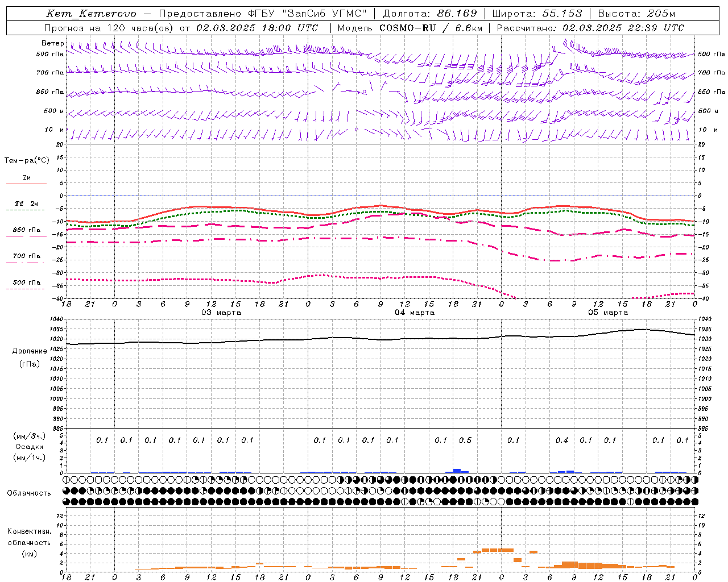728x582 pixels.
Task: Click the 'Широта: 55.153' latitude value
Action: click(x=537, y=14)
